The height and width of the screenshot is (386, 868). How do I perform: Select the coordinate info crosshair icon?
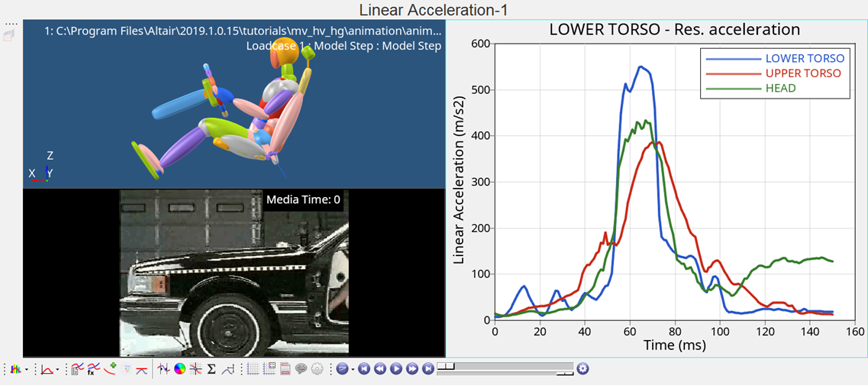point(195,369)
